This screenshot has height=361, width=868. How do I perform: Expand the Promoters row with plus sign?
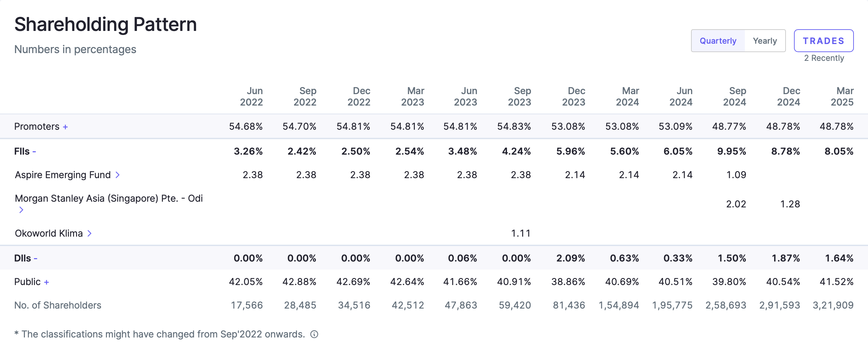[65, 127]
